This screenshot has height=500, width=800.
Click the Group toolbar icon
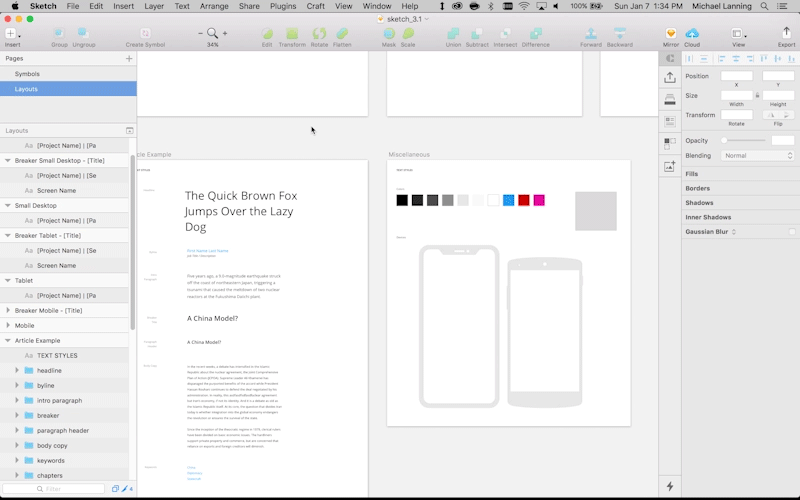59,34
